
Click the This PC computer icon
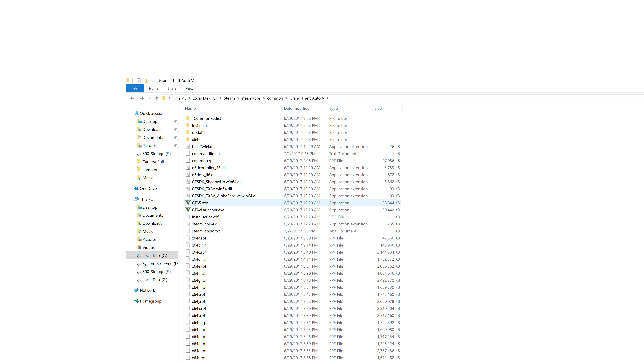(x=137, y=199)
